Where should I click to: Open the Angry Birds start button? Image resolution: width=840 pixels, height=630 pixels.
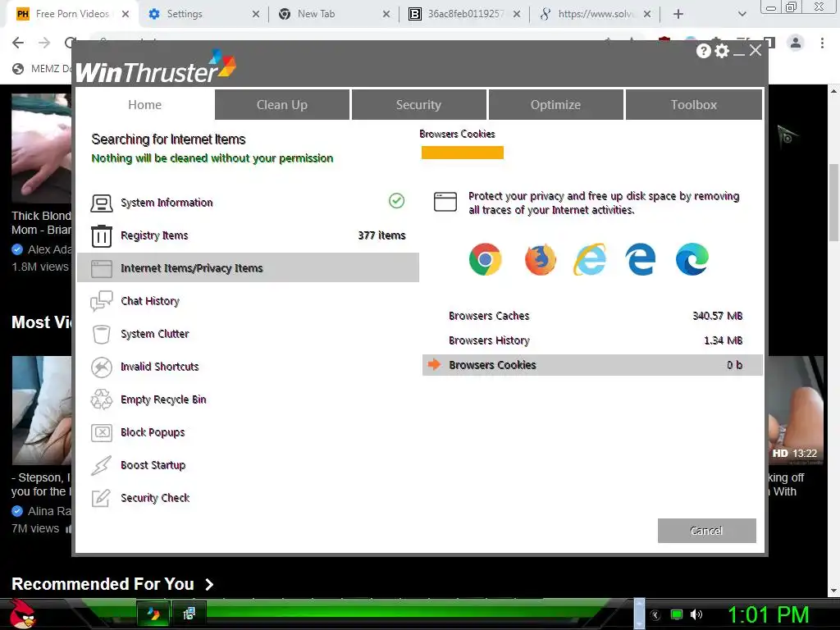coord(22,614)
